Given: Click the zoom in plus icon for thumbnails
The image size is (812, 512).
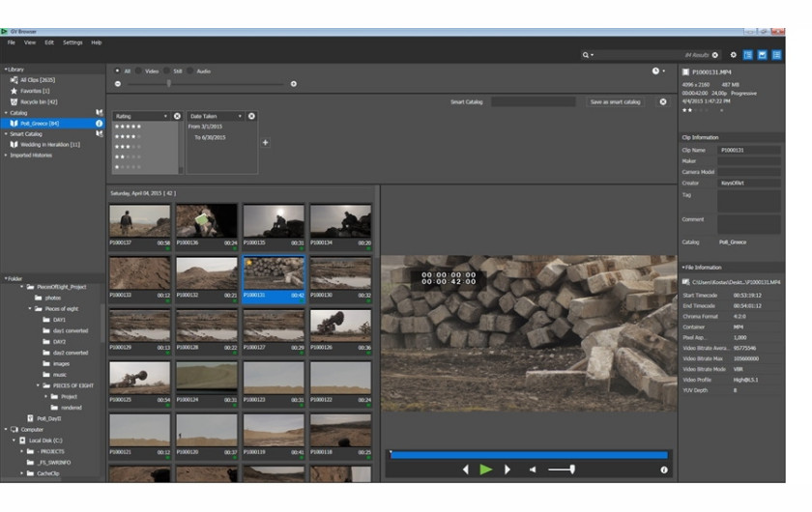Looking at the screenshot, I should click(294, 84).
